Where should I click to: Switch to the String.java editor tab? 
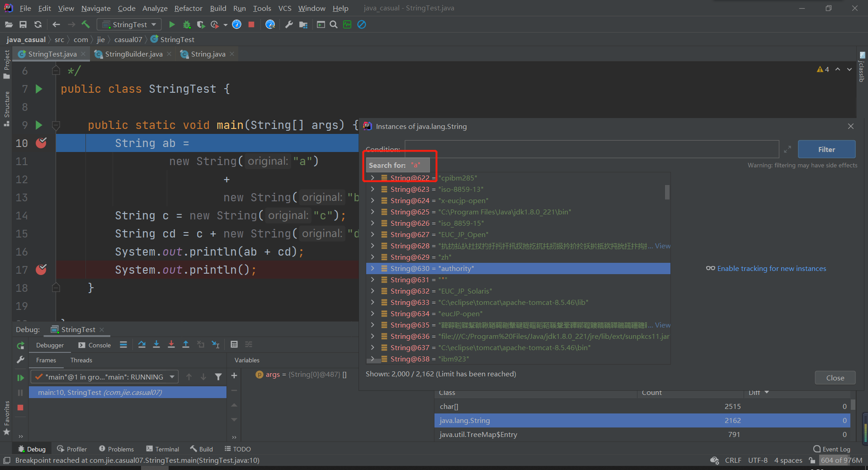pos(208,54)
